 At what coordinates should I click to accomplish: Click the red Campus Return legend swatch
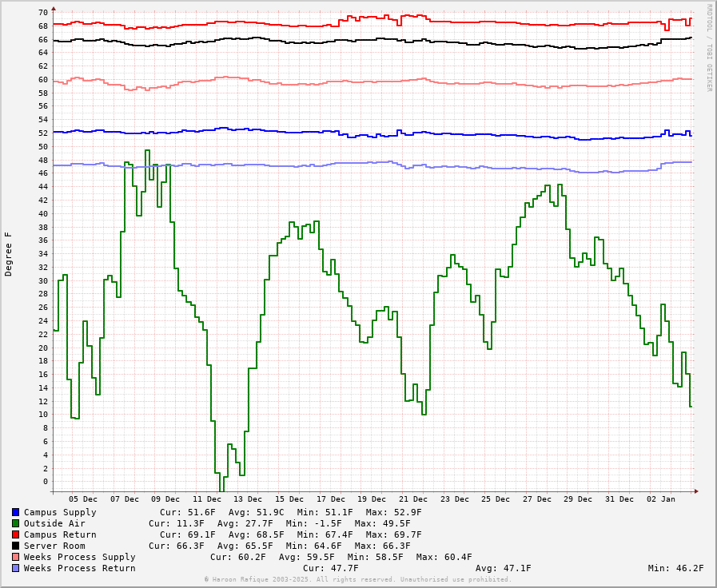click(15, 534)
